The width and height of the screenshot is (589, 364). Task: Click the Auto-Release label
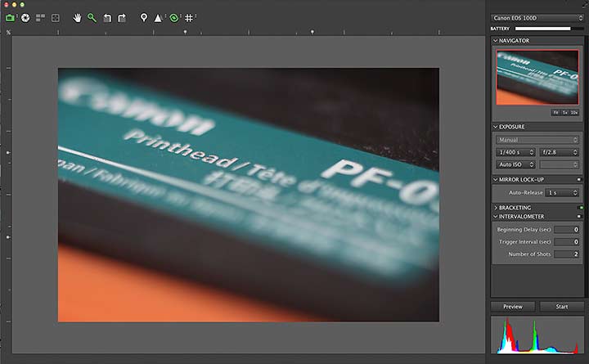click(525, 192)
